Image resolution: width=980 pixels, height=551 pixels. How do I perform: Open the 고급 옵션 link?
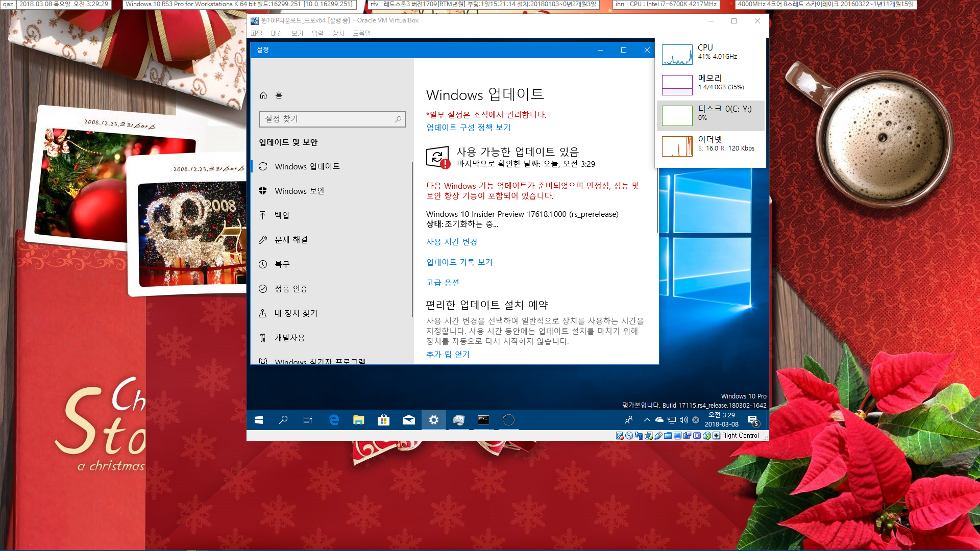pos(443,283)
